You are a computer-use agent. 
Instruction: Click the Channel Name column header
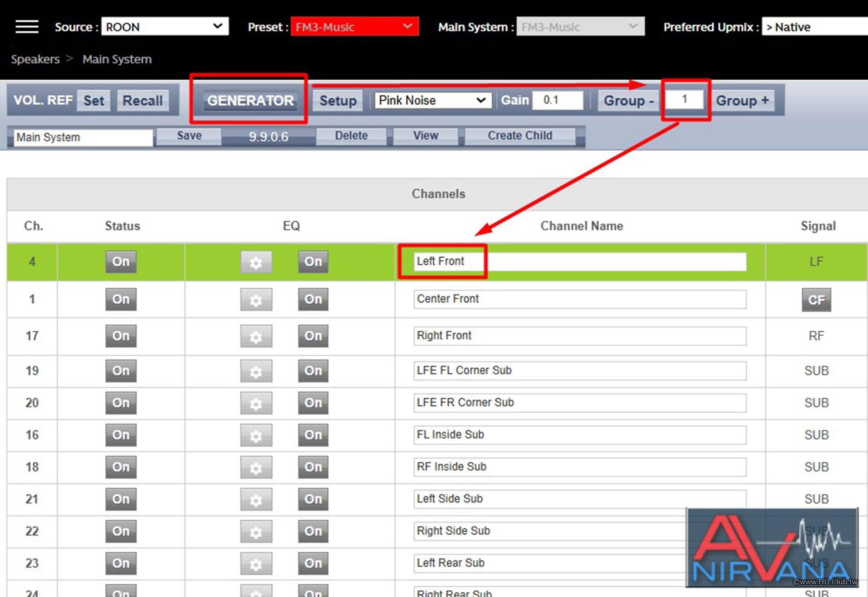tap(582, 226)
